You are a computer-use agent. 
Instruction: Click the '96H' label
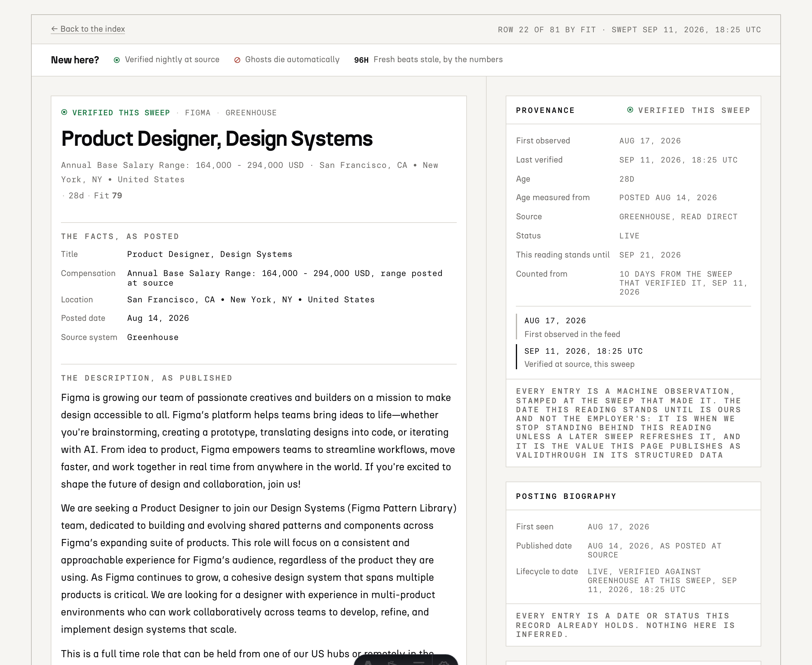coord(361,60)
